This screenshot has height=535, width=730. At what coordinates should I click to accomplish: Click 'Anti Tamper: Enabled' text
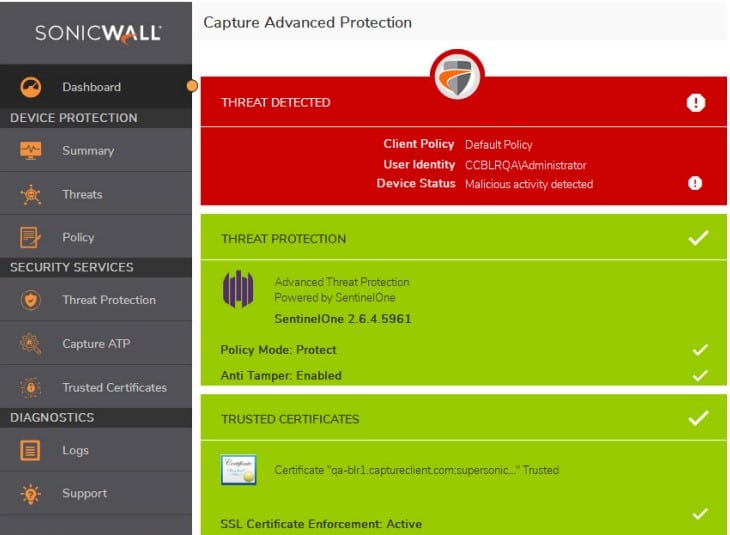click(x=281, y=375)
